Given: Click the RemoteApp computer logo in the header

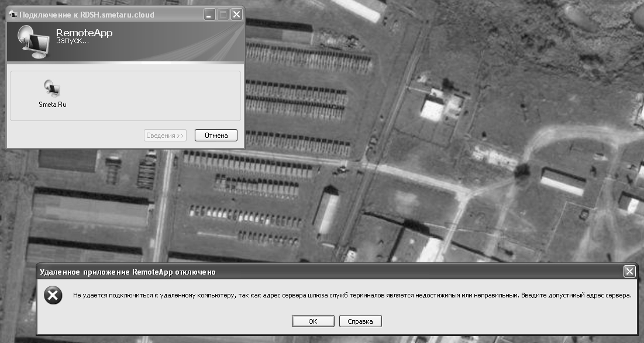Looking at the screenshot, I should pos(33,41).
